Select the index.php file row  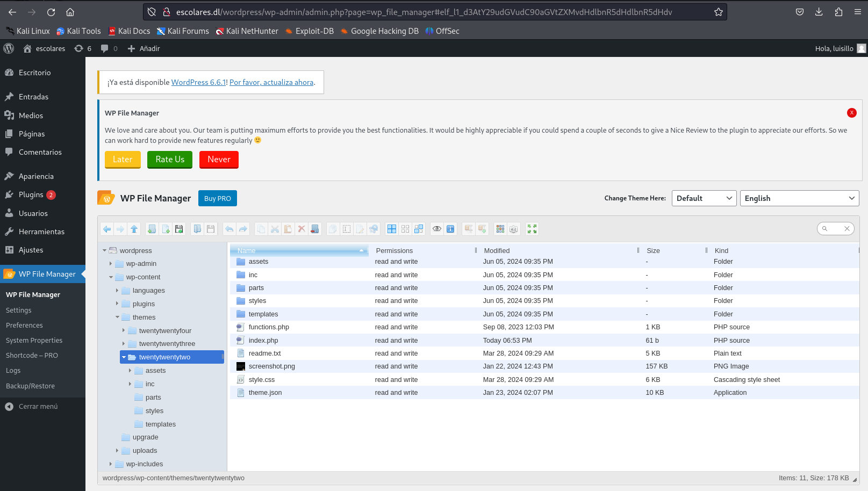pos(543,341)
